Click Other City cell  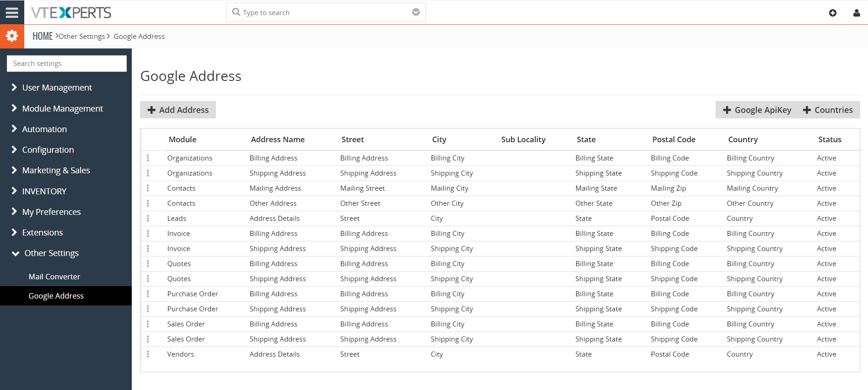coord(447,203)
